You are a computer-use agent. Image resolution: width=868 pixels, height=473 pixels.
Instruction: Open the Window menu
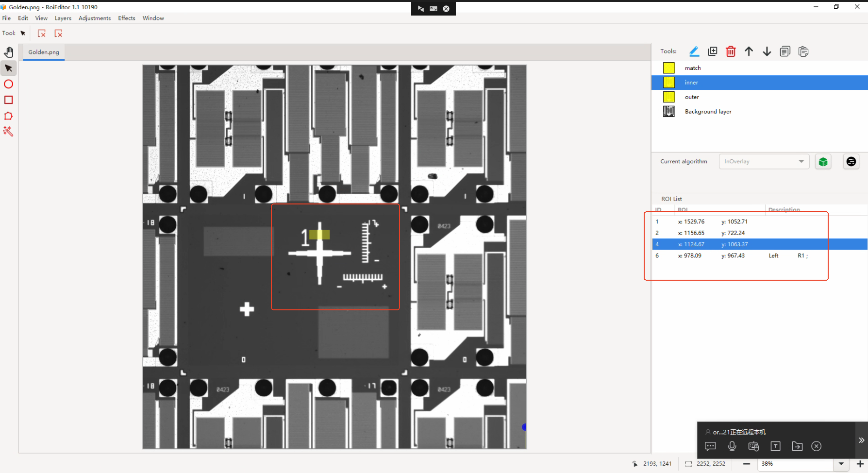[x=153, y=18]
